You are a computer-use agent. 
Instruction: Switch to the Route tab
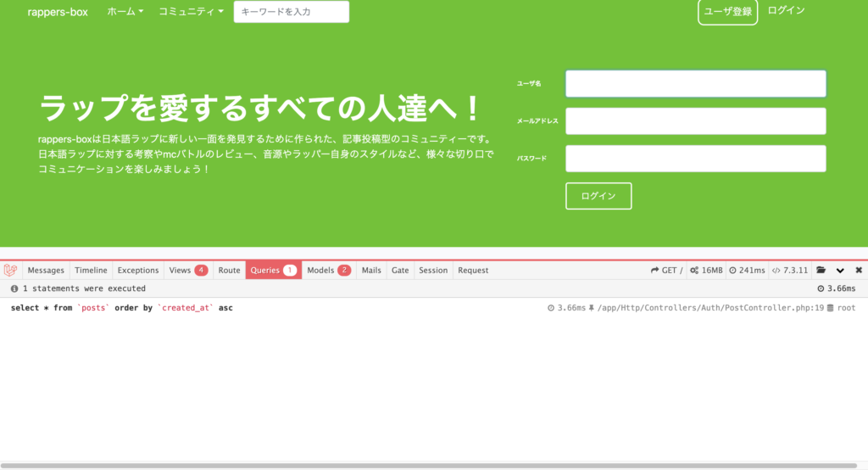229,270
